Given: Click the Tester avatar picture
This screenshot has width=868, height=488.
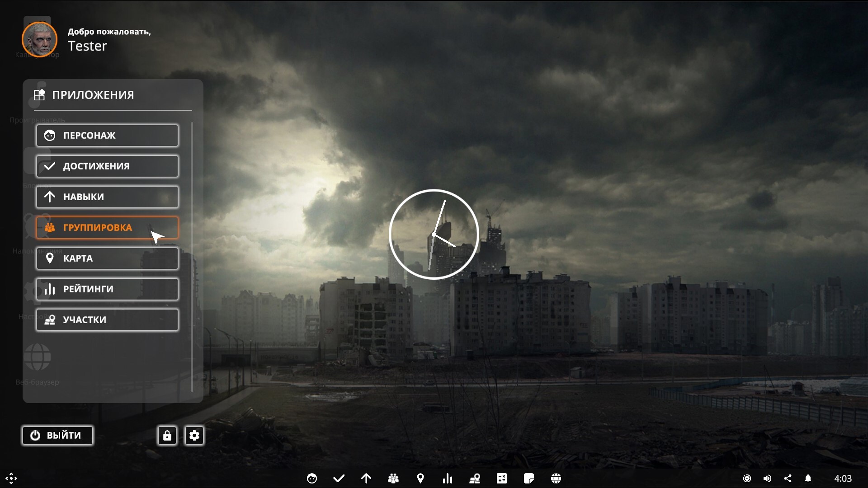Looking at the screenshot, I should pos(40,39).
